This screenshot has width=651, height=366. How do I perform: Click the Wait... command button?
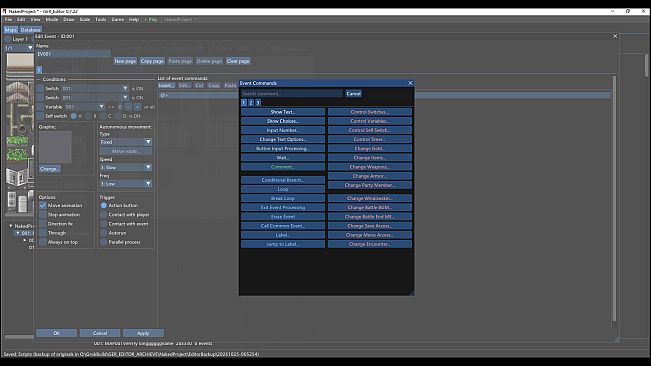(283, 158)
